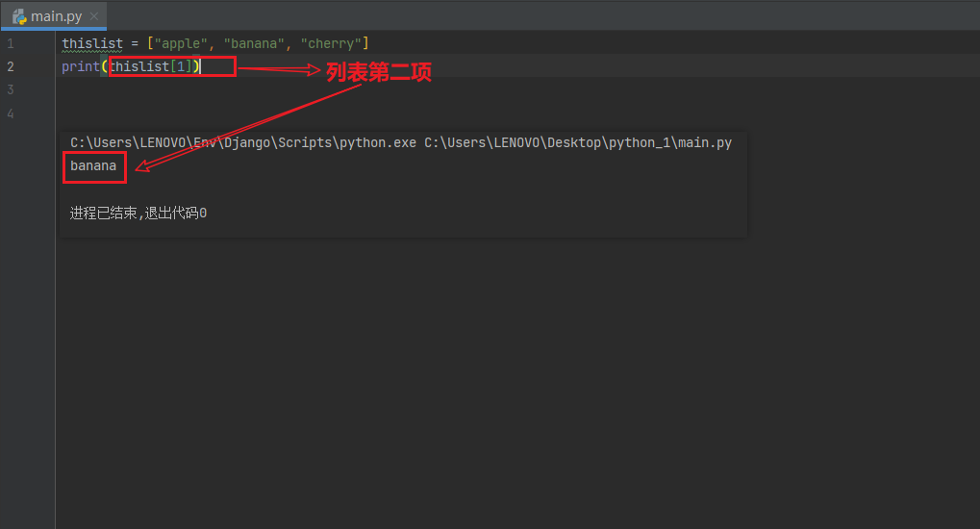
Task: Click line number 1 in the gutter
Action: tap(10, 44)
